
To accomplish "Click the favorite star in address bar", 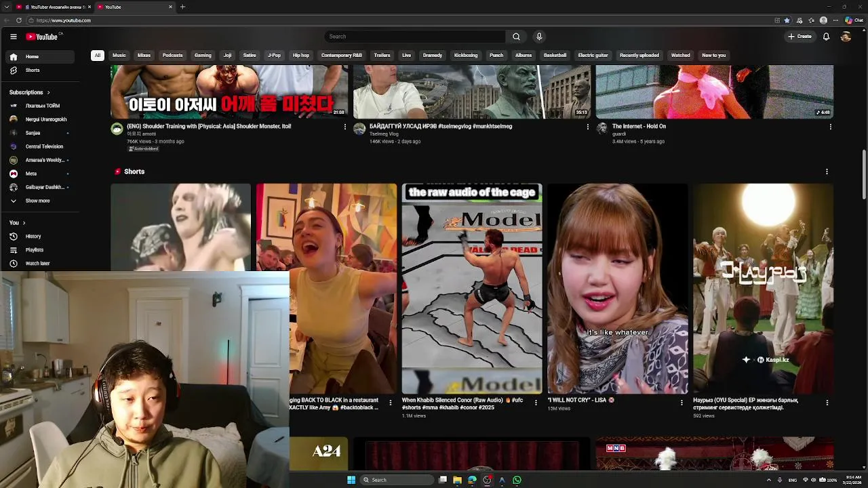I will (x=787, y=20).
